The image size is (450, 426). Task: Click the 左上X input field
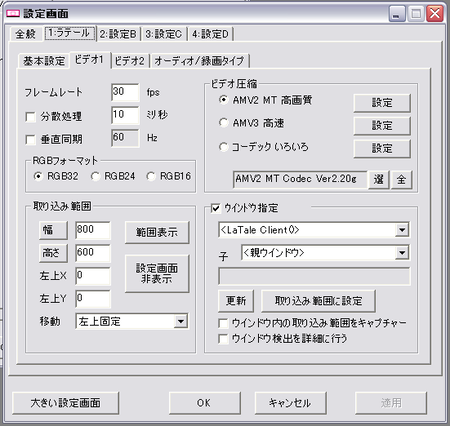click(x=93, y=276)
